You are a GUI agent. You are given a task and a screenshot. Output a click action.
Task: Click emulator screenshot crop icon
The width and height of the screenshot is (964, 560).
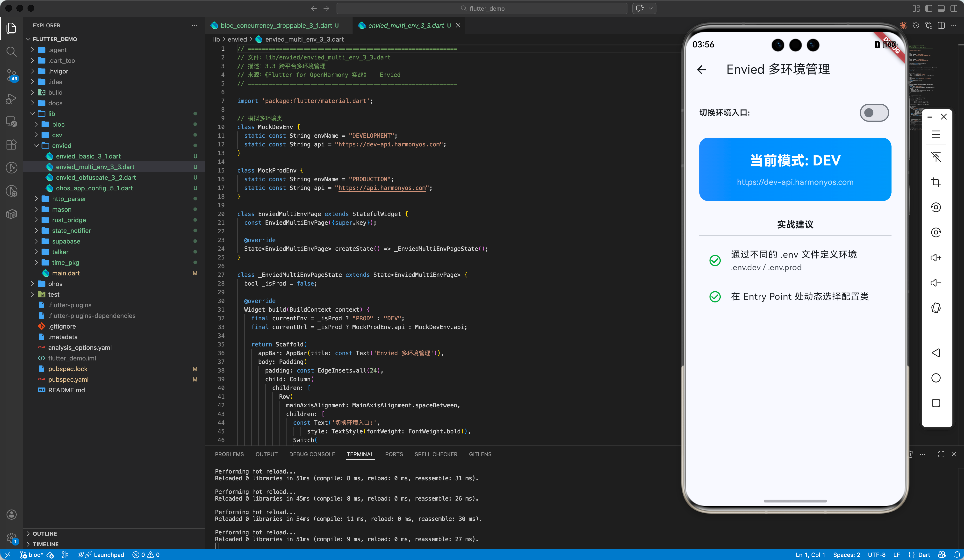(x=936, y=182)
